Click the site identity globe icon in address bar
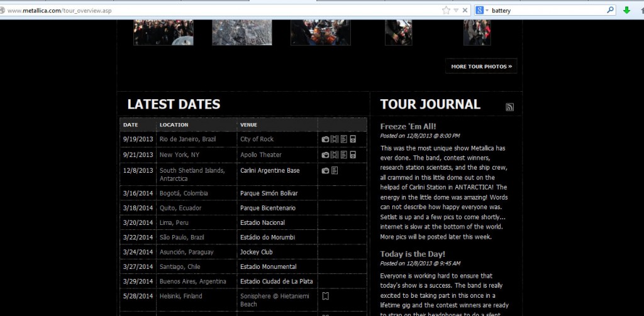Image resolution: width=644 pixels, height=316 pixels. point(2,10)
